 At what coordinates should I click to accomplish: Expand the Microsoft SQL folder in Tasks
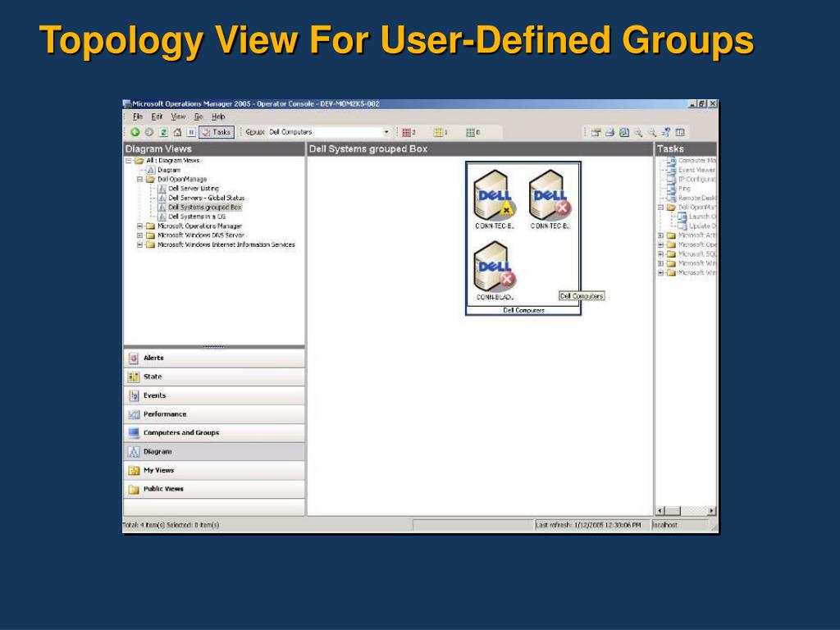661,254
